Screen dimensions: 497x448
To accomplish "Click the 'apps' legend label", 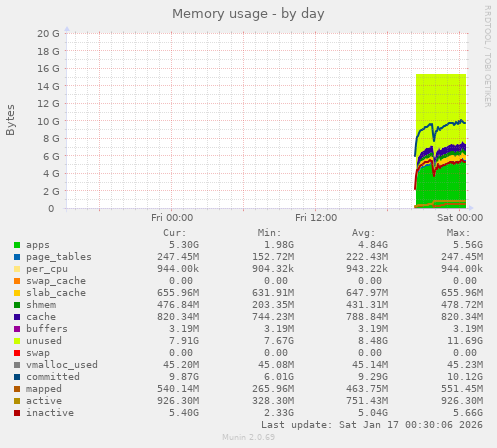I will [x=38, y=245].
